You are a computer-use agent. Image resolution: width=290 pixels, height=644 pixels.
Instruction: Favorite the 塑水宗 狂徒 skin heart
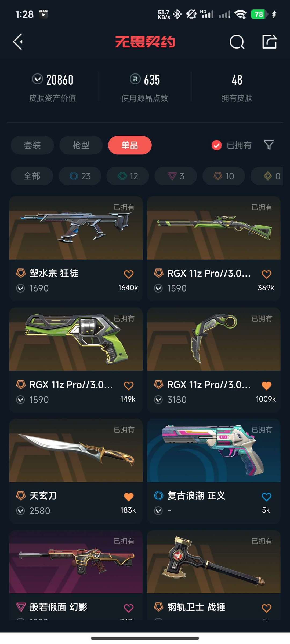(x=129, y=274)
